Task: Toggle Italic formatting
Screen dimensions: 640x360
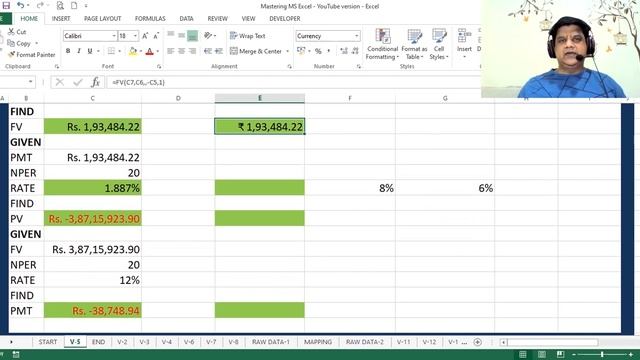Action: (79, 51)
